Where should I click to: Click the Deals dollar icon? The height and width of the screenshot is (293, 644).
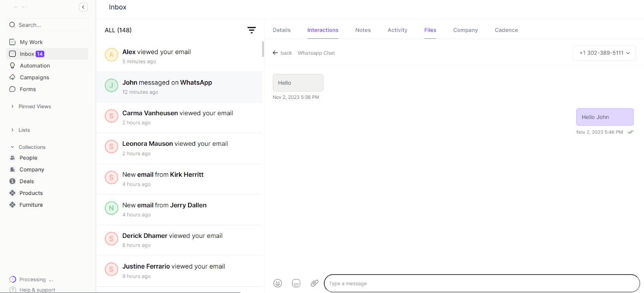pyautogui.click(x=13, y=181)
